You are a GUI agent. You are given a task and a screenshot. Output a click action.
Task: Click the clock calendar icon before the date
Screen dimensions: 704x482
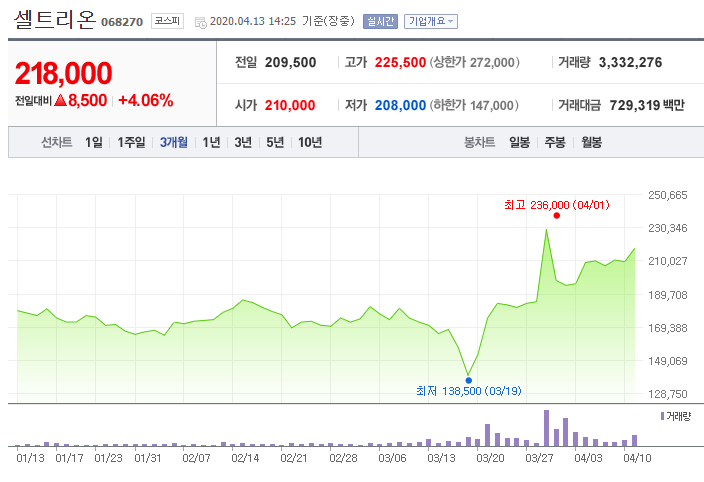[x=200, y=22]
